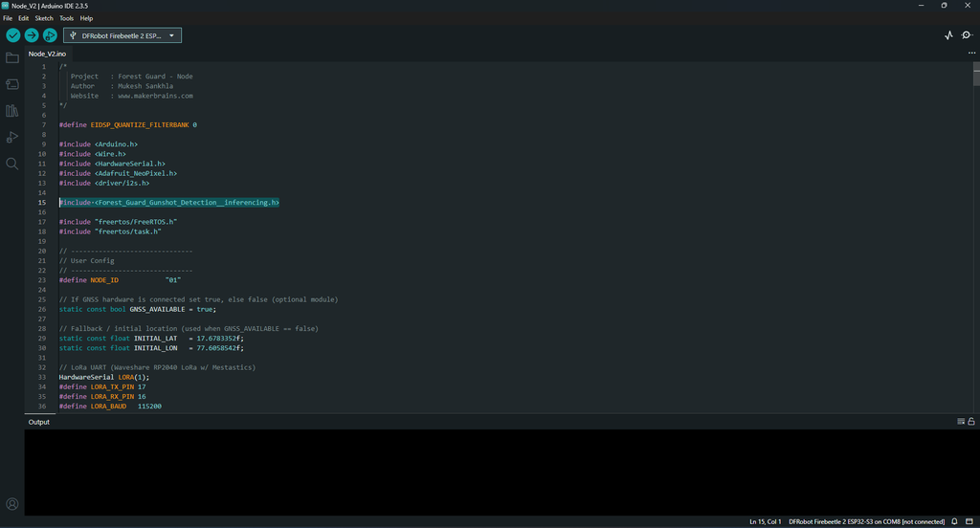The height and width of the screenshot is (528, 980).
Task: Click the #include <Arduino.h> line
Action: [x=99, y=144]
